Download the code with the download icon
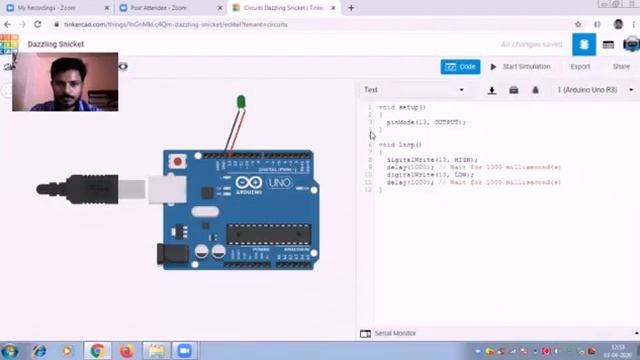The width and height of the screenshot is (640, 360). point(492,90)
